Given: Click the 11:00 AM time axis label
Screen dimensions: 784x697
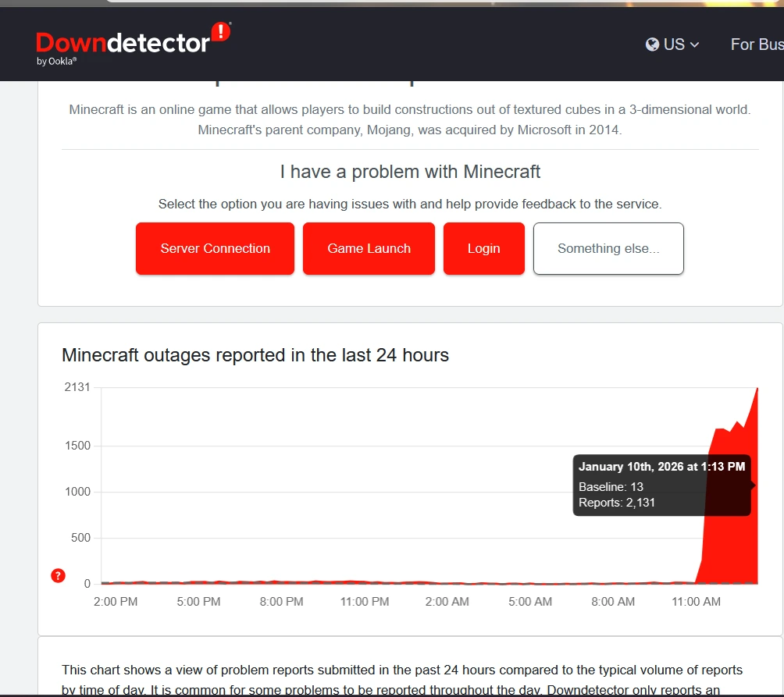Looking at the screenshot, I should point(696,602).
